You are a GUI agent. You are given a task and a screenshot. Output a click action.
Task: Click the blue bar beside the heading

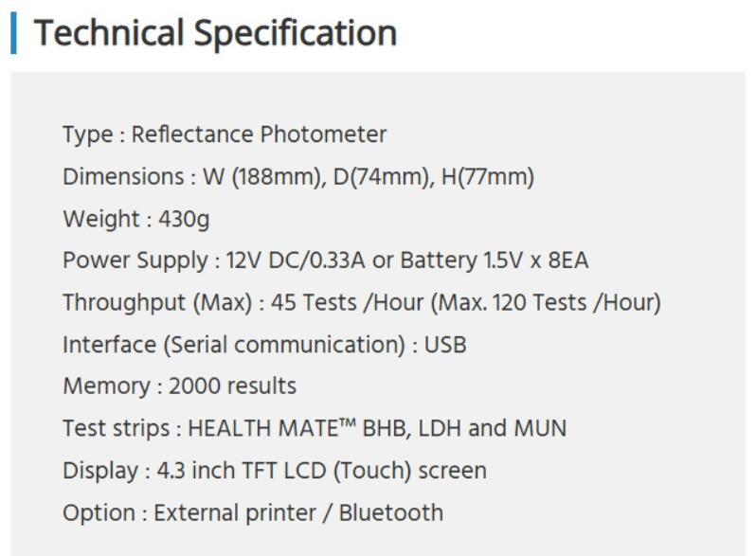point(13,33)
